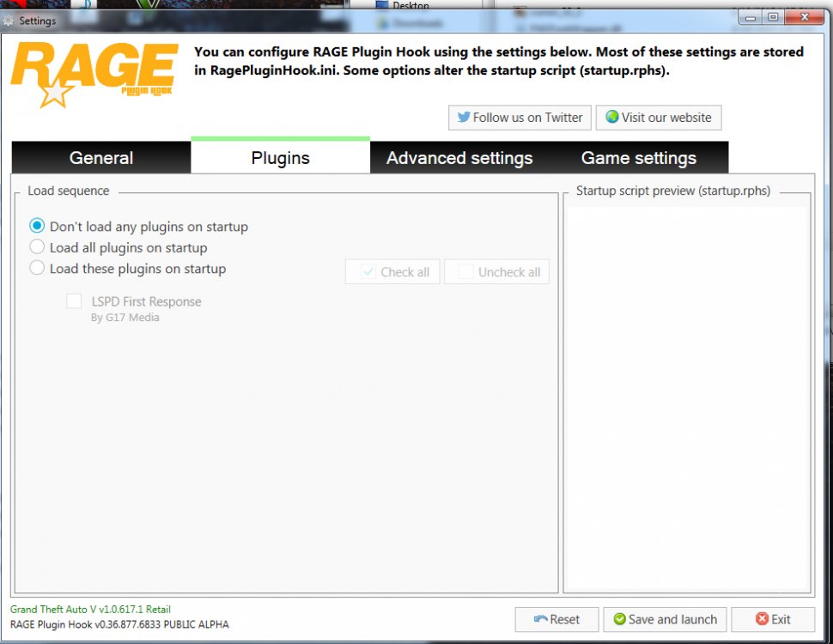
Task: Click the Check all button
Action: click(x=392, y=271)
